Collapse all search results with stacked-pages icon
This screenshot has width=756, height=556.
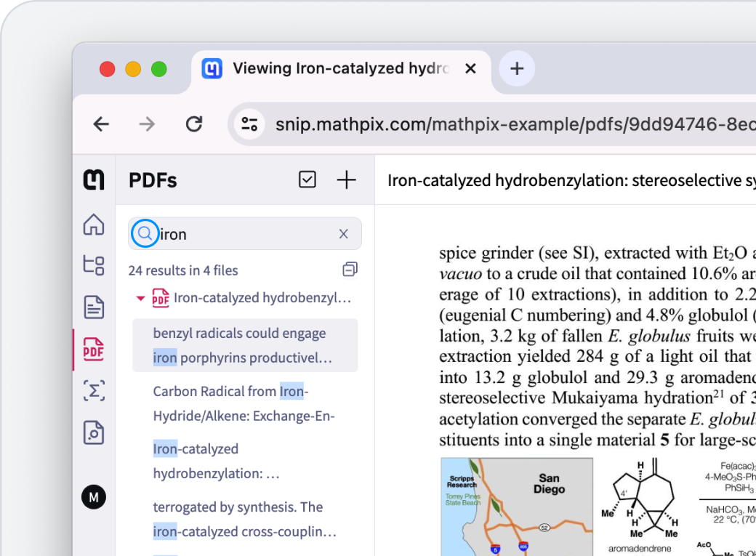click(x=350, y=269)
